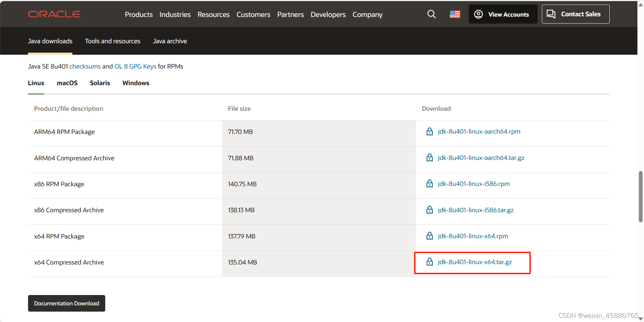Click the Documentation Download button
Screen dimensions: 644x322
(66, 303)
